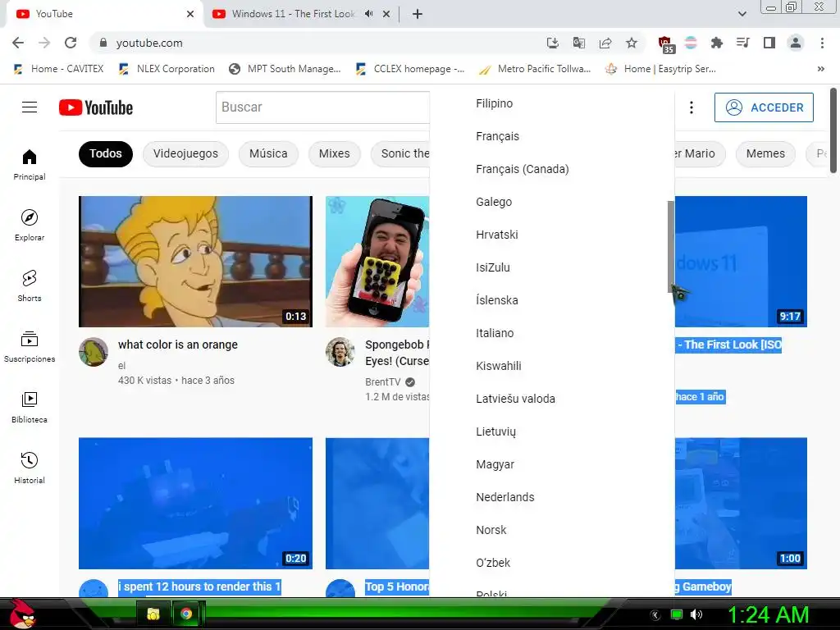Open BrentTV channel link
The width and height of the screenshot is (840, 630).
point(383,382)
